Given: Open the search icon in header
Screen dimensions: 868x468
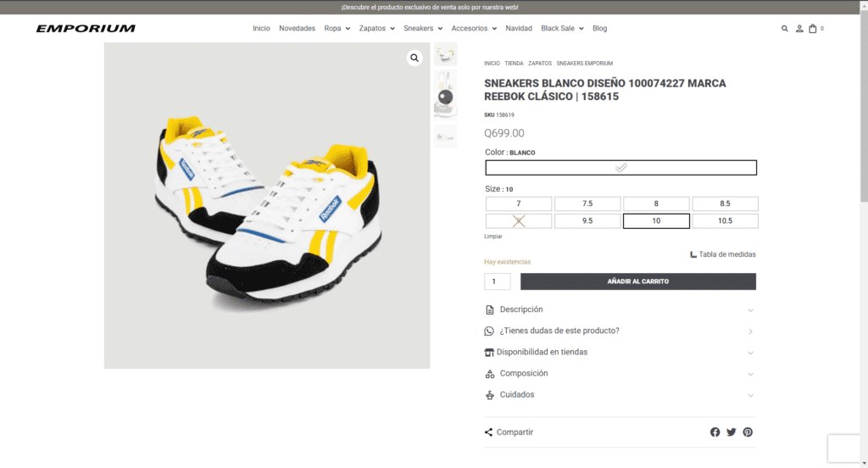Looking at the screenshot, I should pyautogui.click(x=784, y=28).
